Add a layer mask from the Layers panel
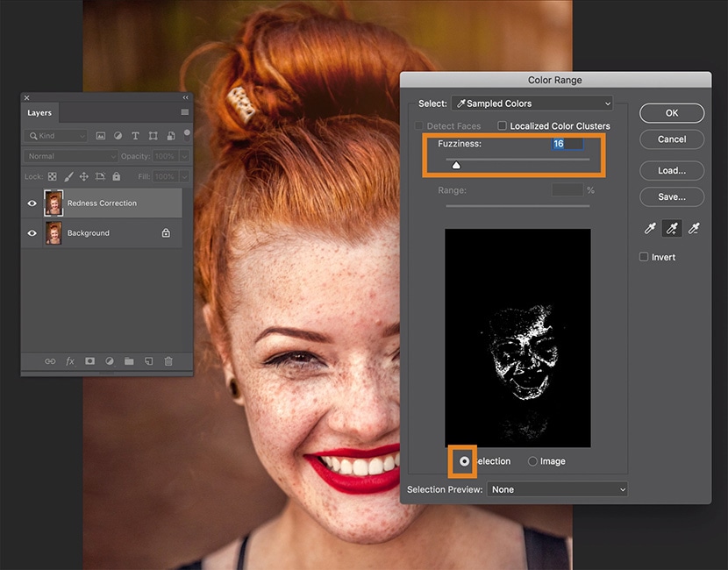The height and width of the screenshot is (570, 728). (x=89, y=361)
